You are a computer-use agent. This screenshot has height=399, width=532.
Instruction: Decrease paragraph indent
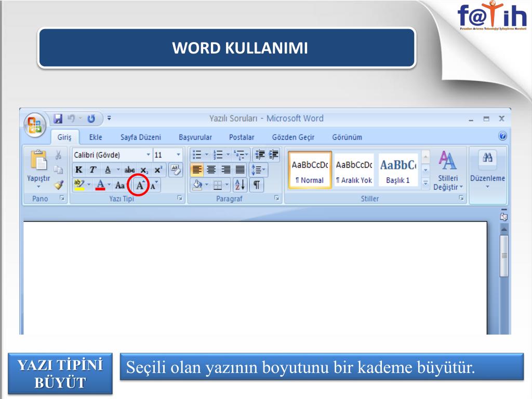pos(260,155)
